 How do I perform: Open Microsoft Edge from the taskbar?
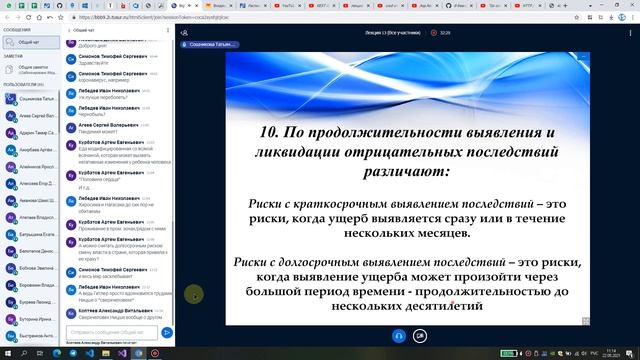click(57, 353)
